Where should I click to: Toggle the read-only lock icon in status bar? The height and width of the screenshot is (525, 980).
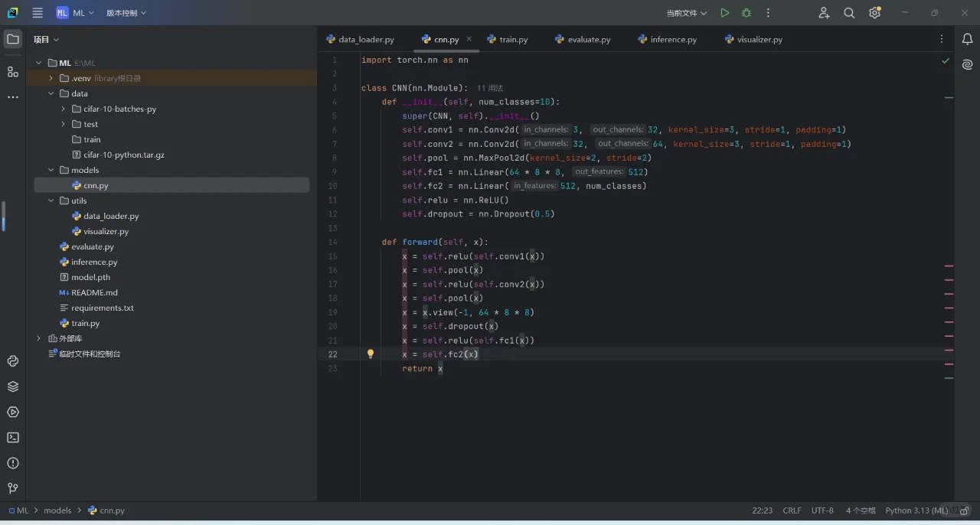(x=965, y=510)
